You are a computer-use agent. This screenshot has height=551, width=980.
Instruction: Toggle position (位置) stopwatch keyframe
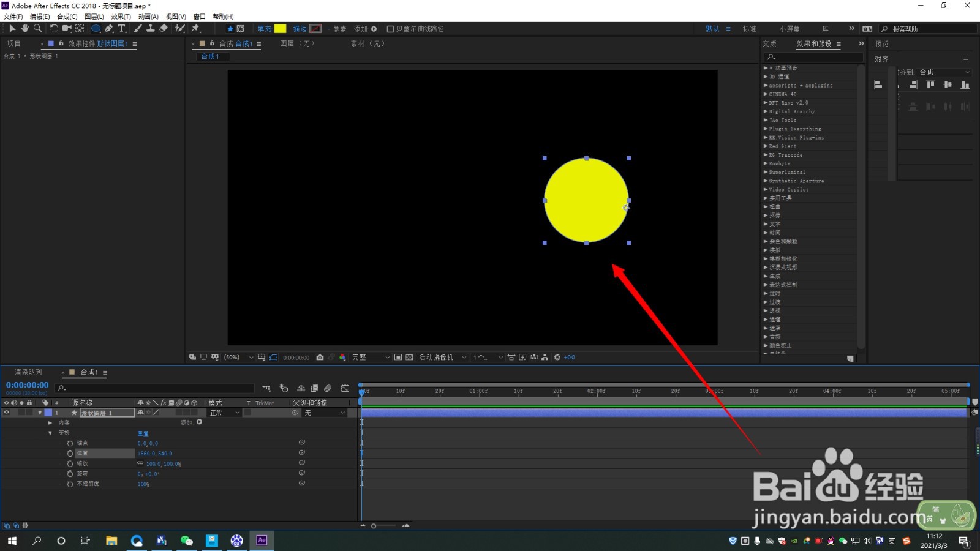pyautogui.click(x=70, y=454)
